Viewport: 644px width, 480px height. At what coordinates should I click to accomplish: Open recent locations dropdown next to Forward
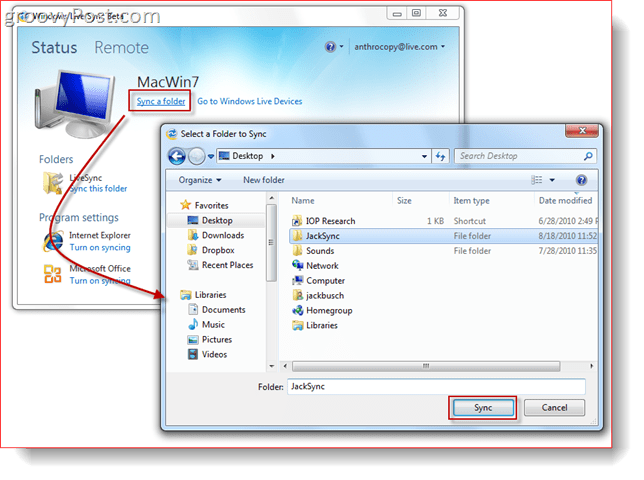[x=211, y=156]
